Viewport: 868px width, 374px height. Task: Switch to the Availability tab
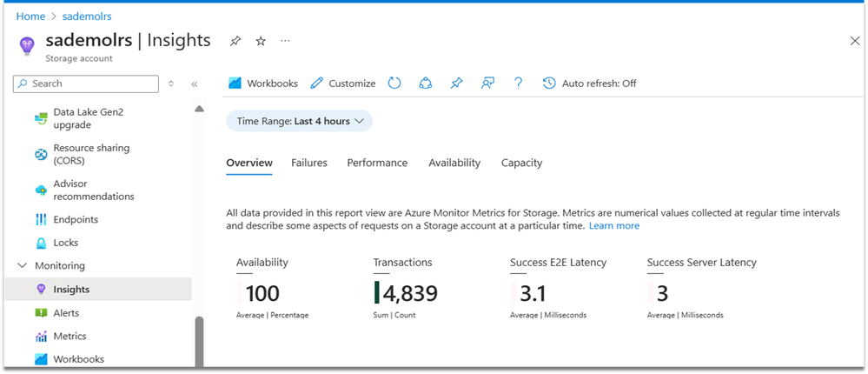point(454,163)
